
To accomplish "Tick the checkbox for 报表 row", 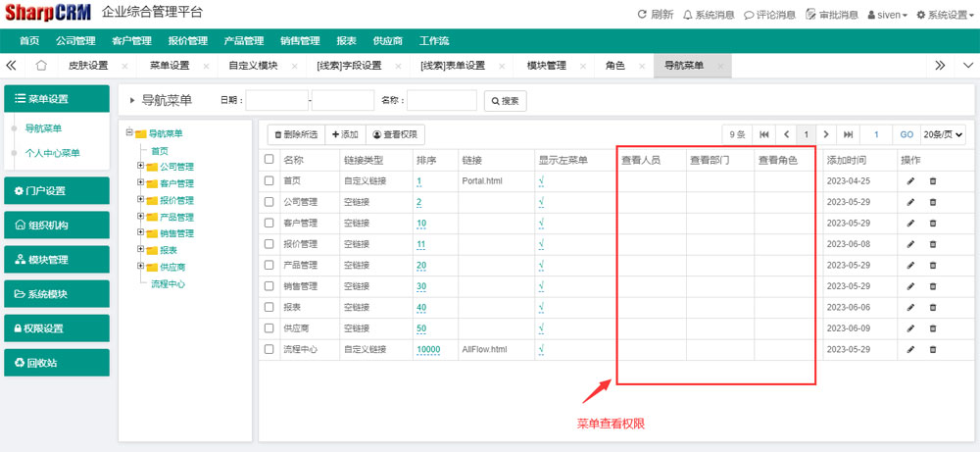I will tap(269, 307).
